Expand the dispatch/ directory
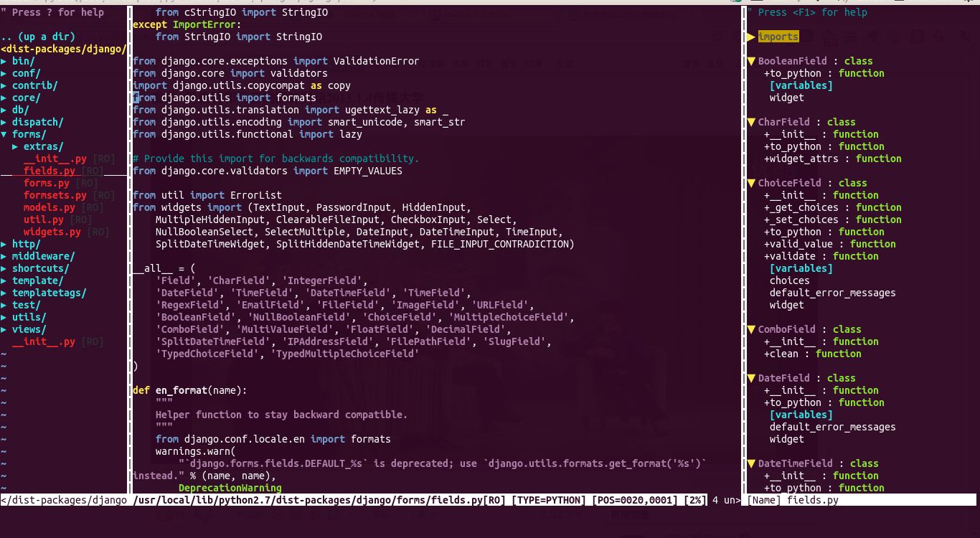This screenshot has width=980, height=538. (x=4, y=123)
